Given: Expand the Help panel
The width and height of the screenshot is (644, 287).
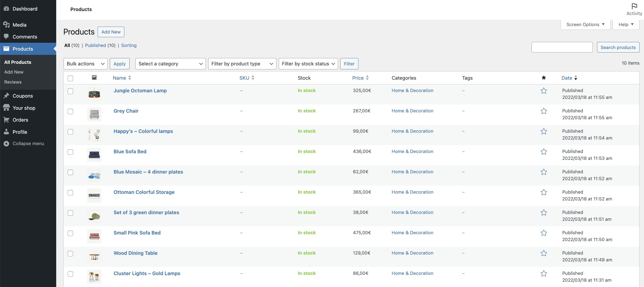Looking at the screenshot, I should tap(626, 25).
